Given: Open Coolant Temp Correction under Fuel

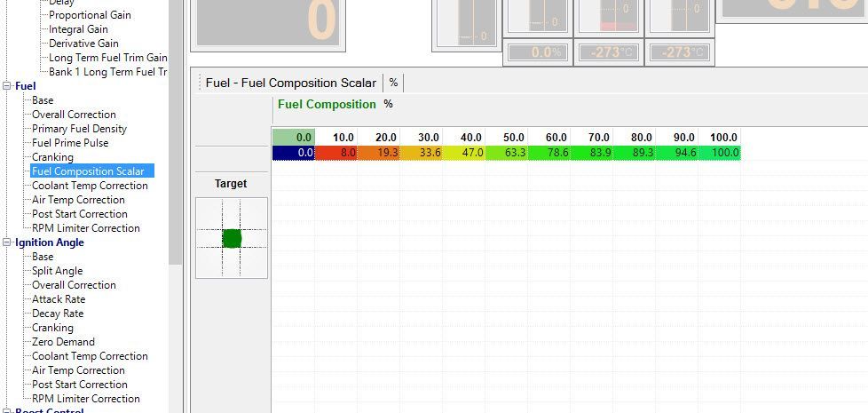Looking at the screenshot, I should pos(90,186).
